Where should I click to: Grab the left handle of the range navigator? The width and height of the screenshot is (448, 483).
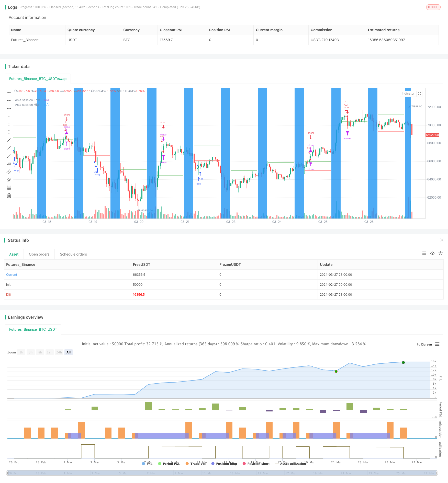7,473
